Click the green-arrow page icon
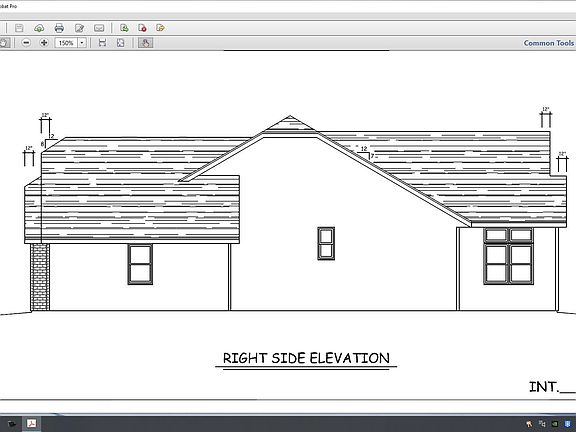The width and height of the screenshot is (576, 432). (124, 28)
